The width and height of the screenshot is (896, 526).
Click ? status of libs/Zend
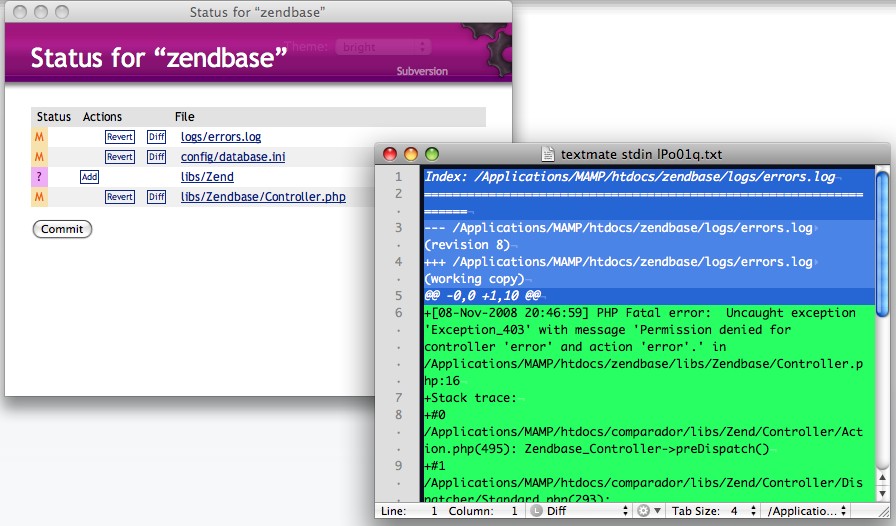point(39,177)
